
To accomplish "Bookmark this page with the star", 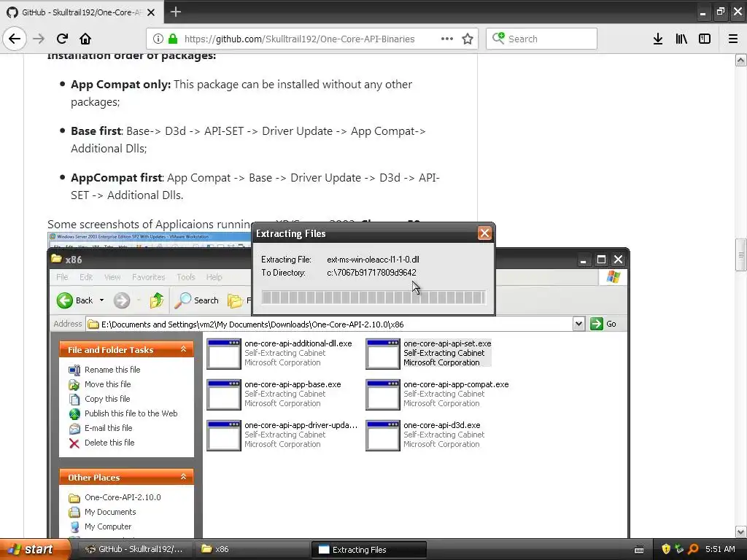I will click(x=468, y=39).
